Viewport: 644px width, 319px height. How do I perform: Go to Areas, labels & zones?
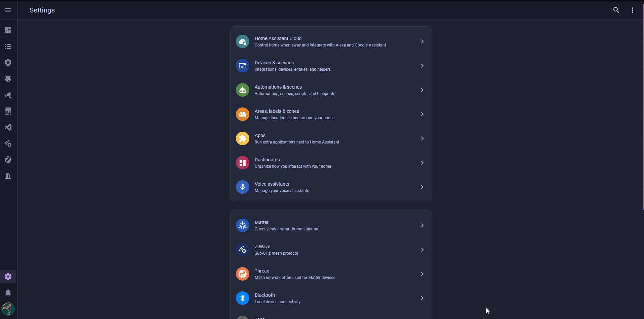(331, 114)
